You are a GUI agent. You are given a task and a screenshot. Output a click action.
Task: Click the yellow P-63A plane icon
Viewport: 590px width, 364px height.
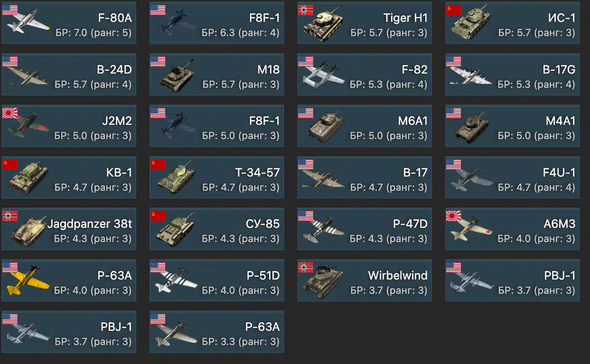28,282
